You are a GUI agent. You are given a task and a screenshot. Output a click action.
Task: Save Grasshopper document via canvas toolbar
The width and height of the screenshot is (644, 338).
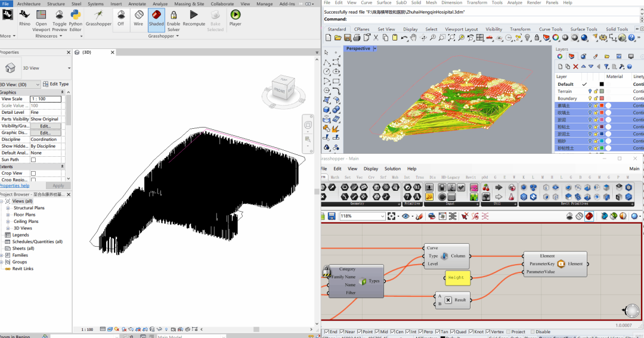pos(332,216)
